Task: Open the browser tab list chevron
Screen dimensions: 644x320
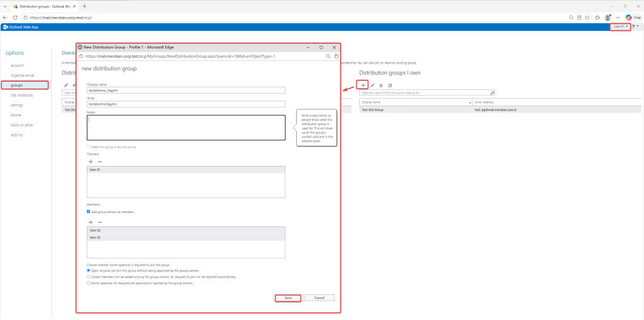Action: pos(5,6)
